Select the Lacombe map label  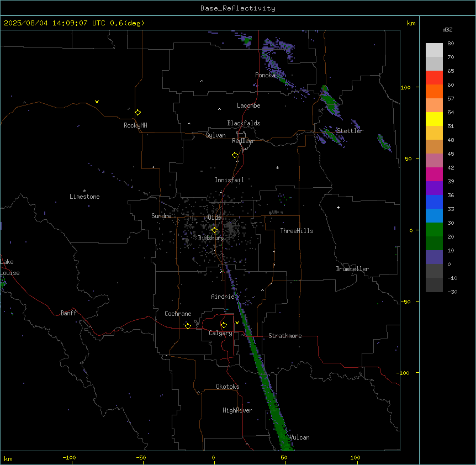(x=248, y=105)
